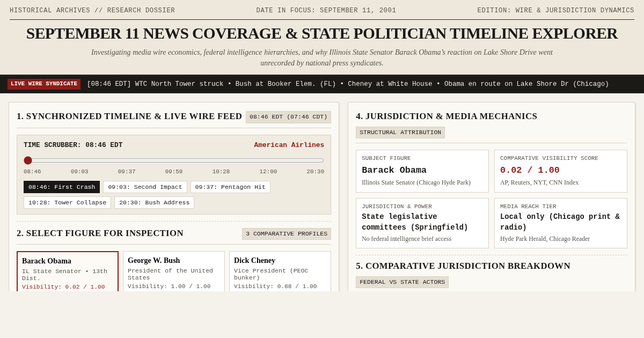Click the Comparative Visibility Score value 0.02 / 1.00
Image resolution: width=644 pixels, height=338 pixels.
pyautogui.click(x=530, y=170)
